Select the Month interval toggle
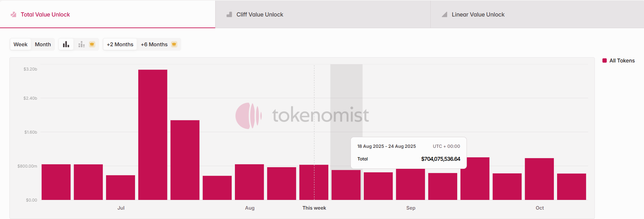The height and width of the screenshot is (219, 644). (43, 44)
